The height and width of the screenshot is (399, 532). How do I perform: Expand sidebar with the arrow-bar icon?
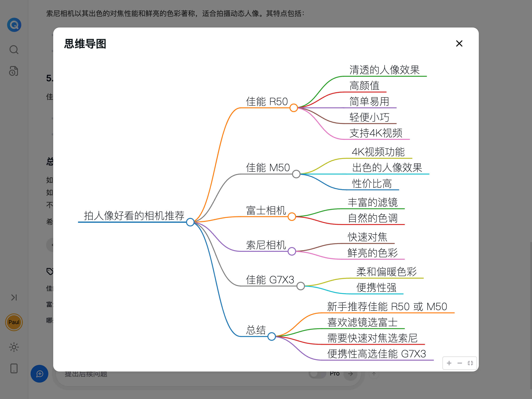tap(14, 297)
